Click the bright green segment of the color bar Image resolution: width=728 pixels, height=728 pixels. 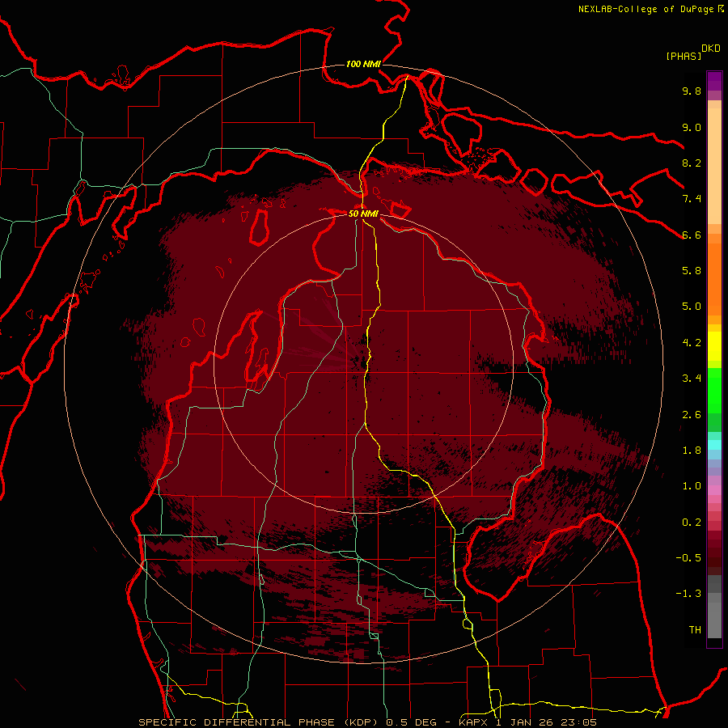point(714,390)
